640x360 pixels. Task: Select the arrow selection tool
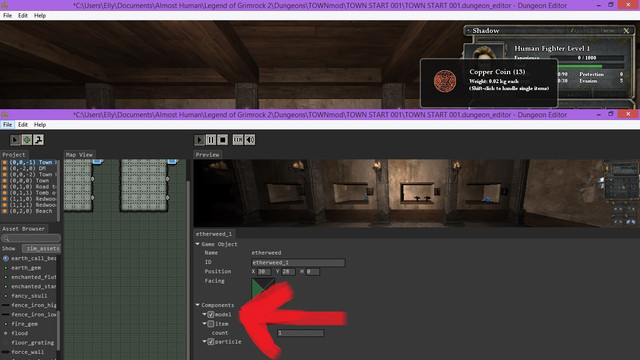pyautogui.click(x=15, y=140)
